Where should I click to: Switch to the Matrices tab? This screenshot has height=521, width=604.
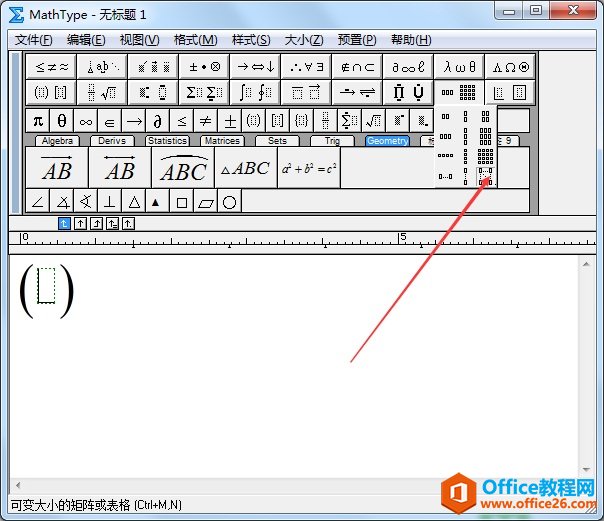(x=222, y=141)
